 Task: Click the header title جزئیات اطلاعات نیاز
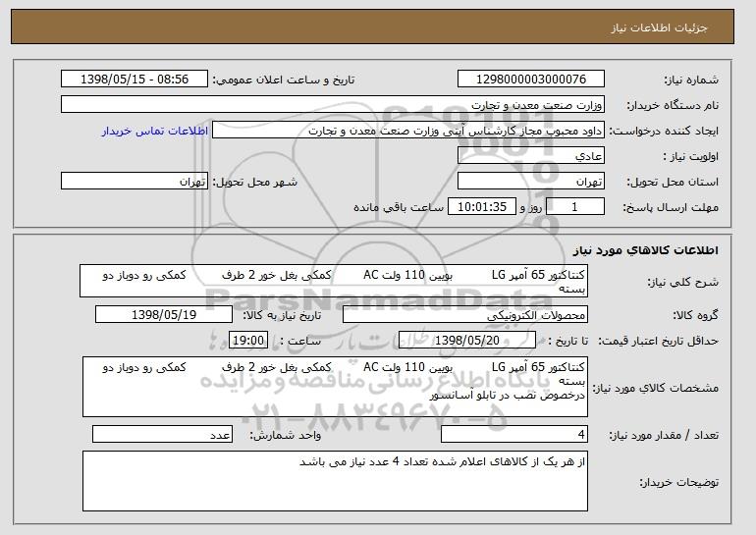pos(659,27)
